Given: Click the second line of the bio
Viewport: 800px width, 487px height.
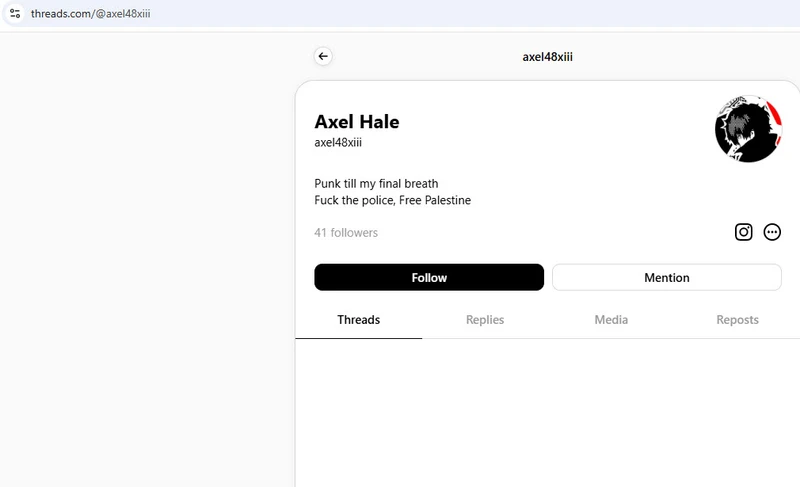Looking at the screenshot, I should coord(392,200).
